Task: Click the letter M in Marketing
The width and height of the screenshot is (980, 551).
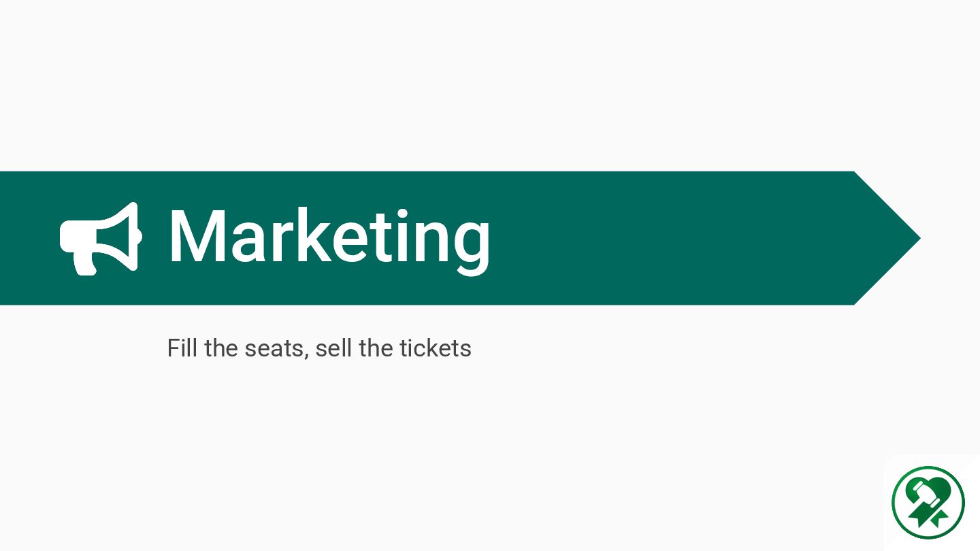Action: [196, 235]
